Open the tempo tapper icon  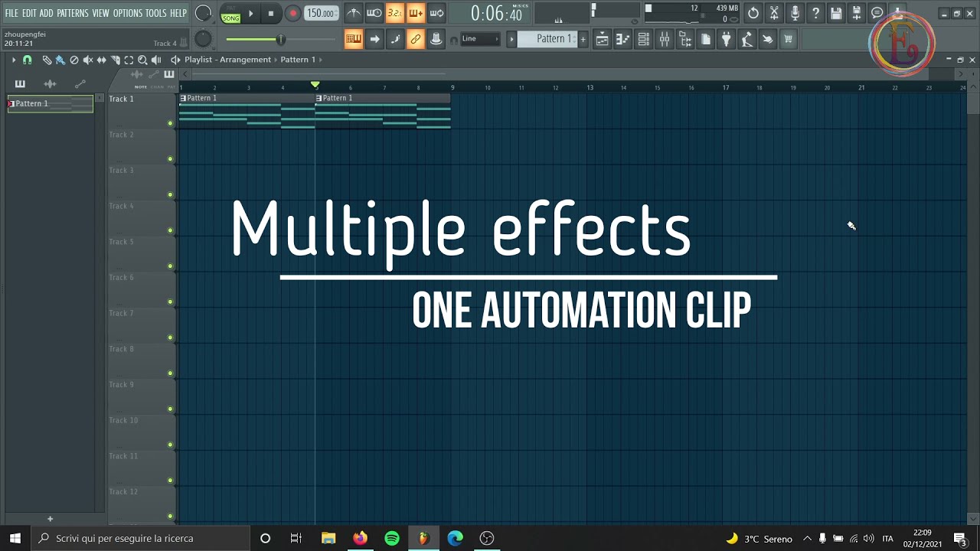coord(747,39)
